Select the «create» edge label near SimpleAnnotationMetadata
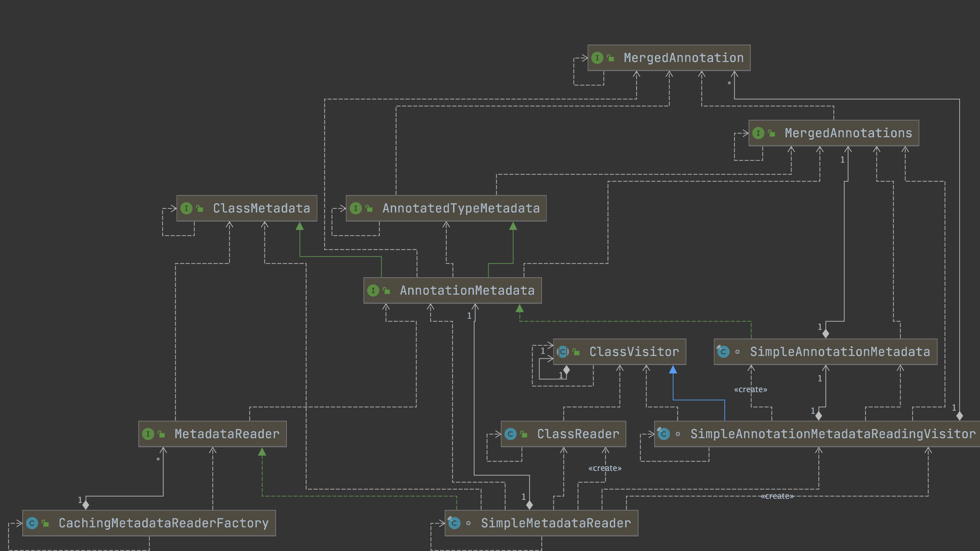 (751, 389)
